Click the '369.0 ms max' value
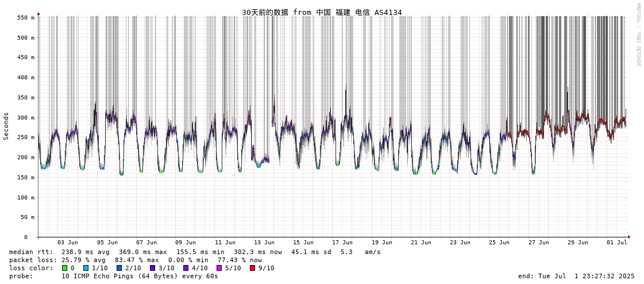 143,252
